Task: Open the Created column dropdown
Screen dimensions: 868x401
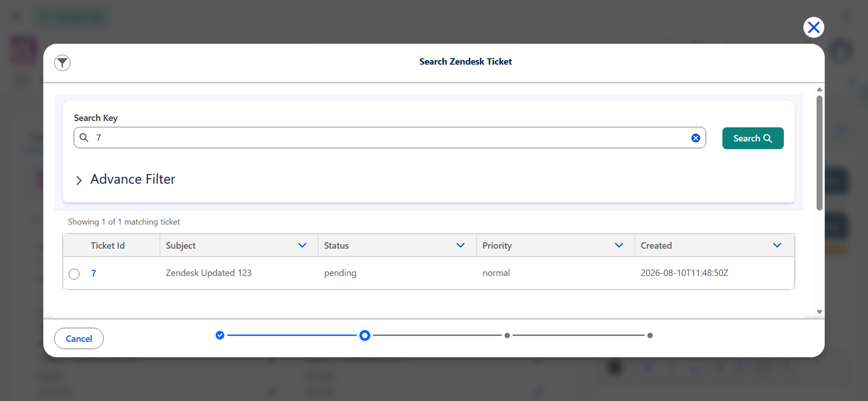Action: click(777, 245)
